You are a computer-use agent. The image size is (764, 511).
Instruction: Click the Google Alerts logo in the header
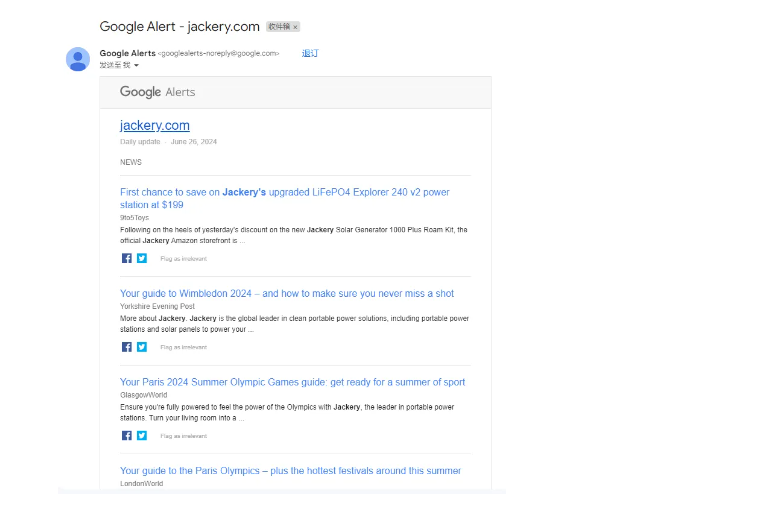click(157, 92)
